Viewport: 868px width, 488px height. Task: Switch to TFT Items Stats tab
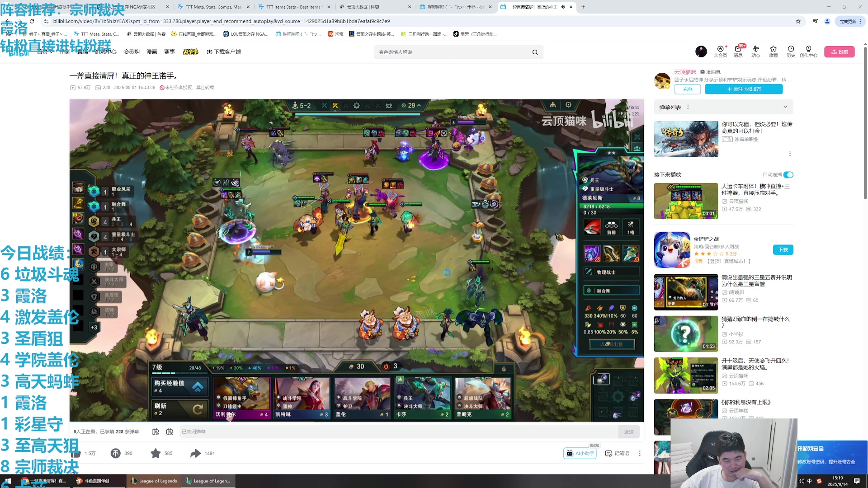tap(294, 7)
